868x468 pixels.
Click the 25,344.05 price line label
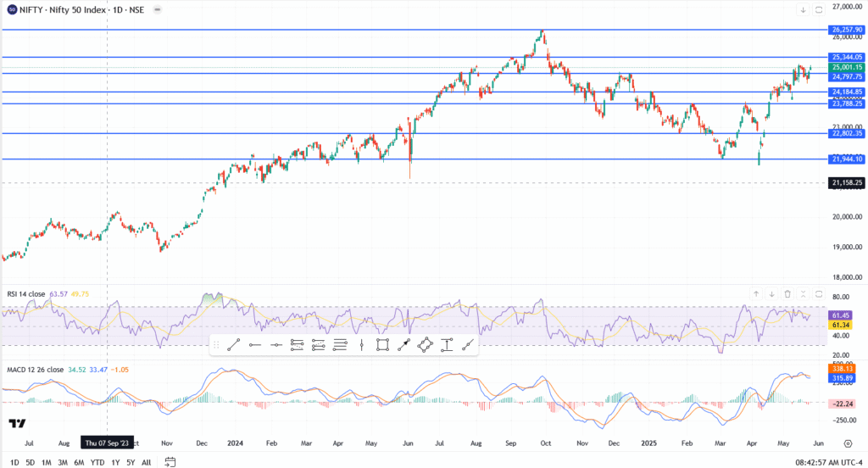tap(847, 57)
